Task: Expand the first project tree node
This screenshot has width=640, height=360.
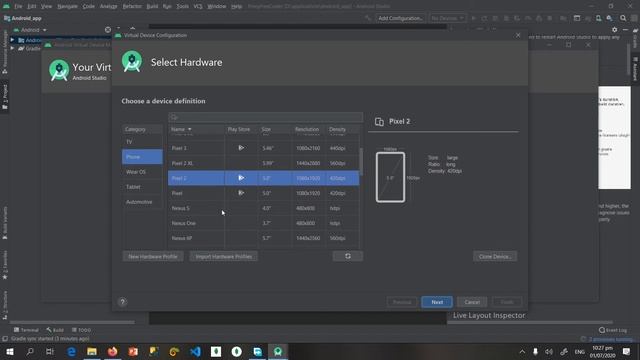Action: (x=12, y=40)
